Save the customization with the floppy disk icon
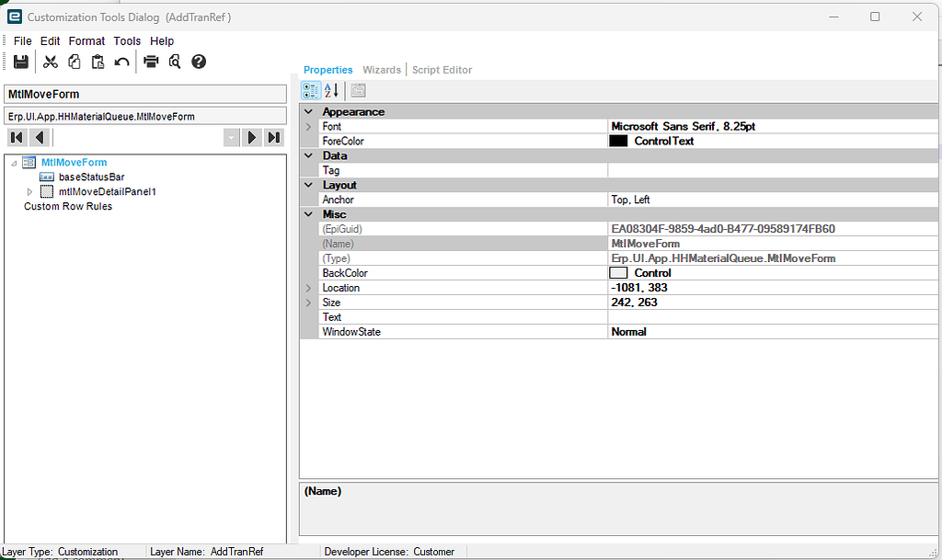The image size is (942, 560). pyautogui.click(x=20, y=61)
